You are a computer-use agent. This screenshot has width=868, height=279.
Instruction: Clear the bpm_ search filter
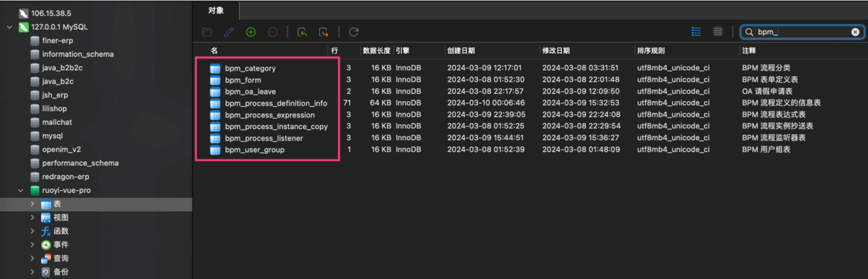[x=855, y=32]
